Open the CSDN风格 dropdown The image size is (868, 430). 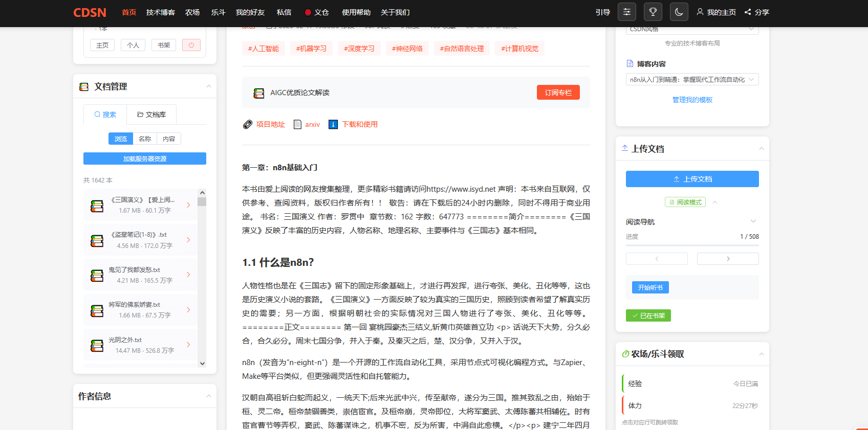692,30
